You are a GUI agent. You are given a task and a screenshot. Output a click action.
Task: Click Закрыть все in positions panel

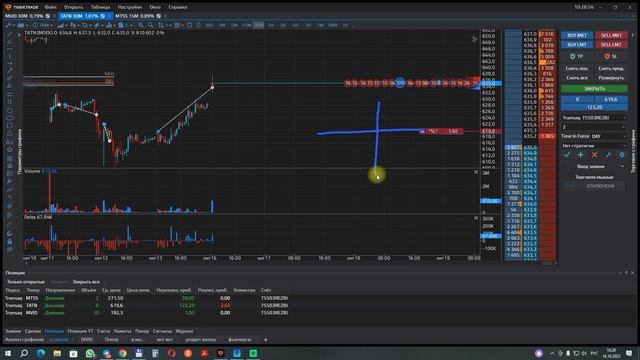coord(86,282)
